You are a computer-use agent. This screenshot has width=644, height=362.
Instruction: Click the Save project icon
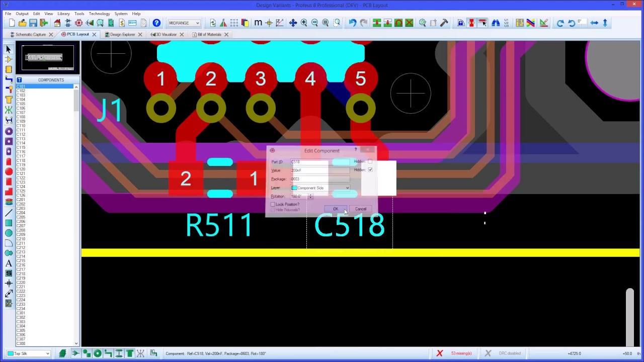pos(32,23)
